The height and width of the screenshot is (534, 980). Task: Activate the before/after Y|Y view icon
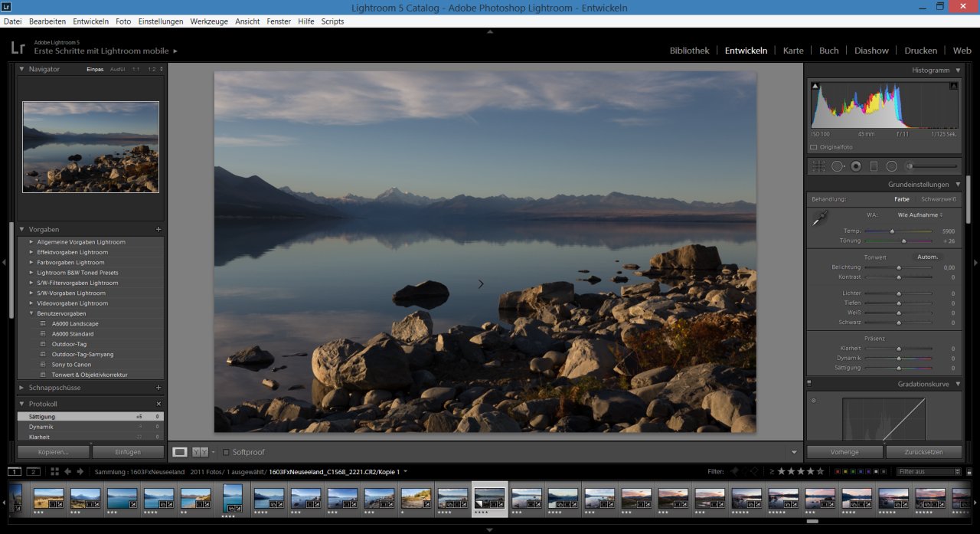pyautogui.click(x=200, y=452)
